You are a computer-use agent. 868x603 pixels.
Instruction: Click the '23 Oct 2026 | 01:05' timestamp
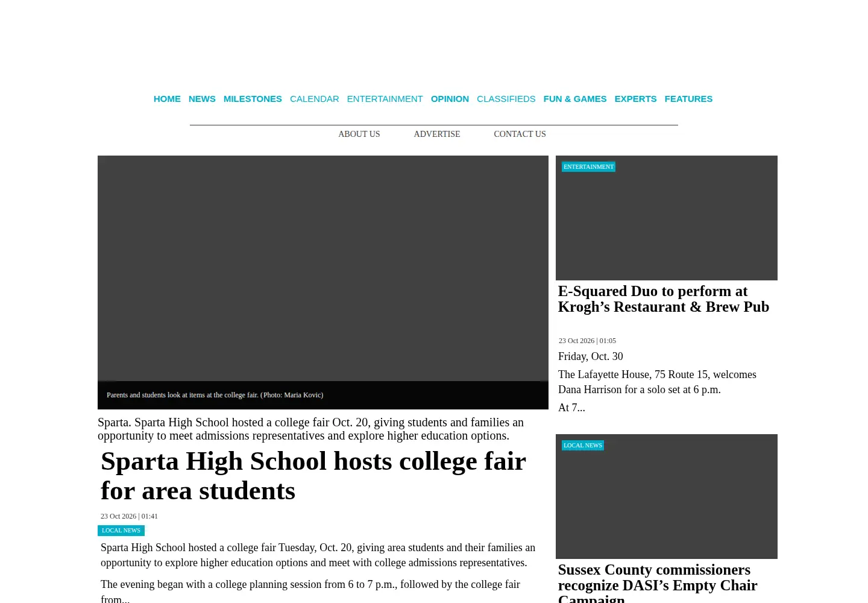pos(587,341)
